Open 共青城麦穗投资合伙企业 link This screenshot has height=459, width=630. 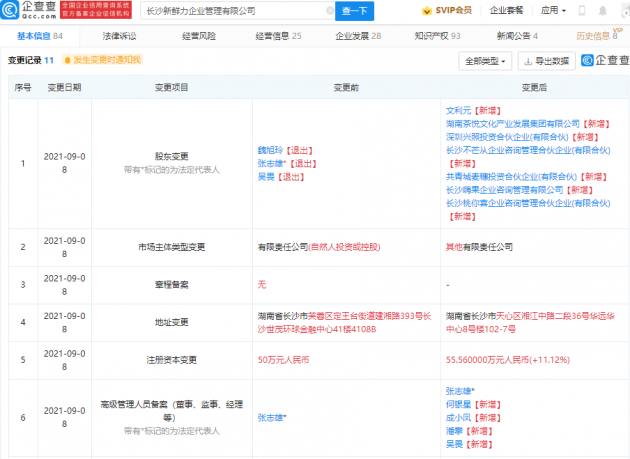pyautogui.click(x=511, y=177)
